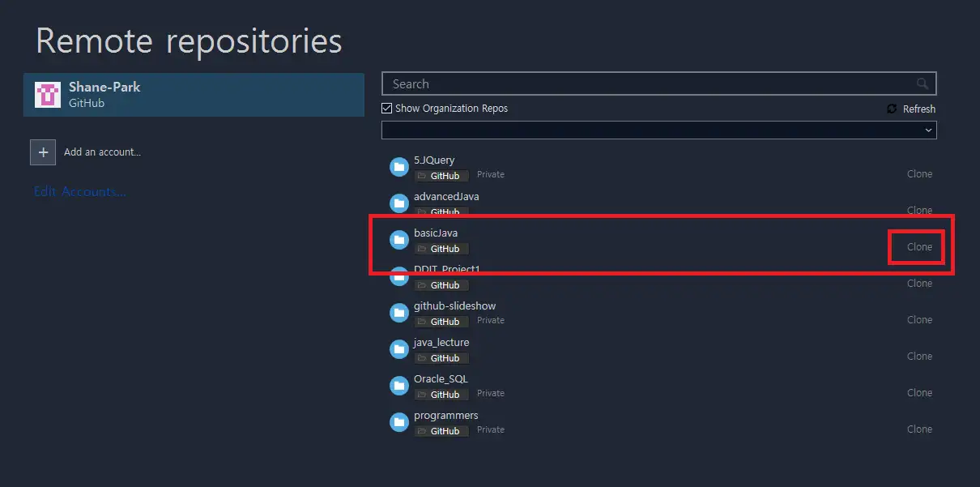Click the Private label on github-slideshow
Screen dimensions: 980x487
point(491,320)
